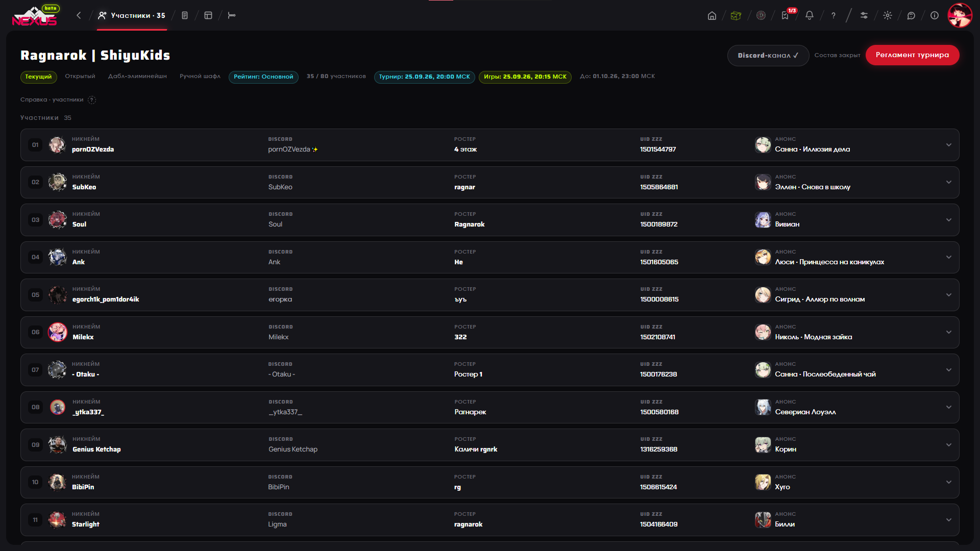
Task: Click the Турнир: 25.09.26, 20:00 МСК tag
Action: coord(425,77)
